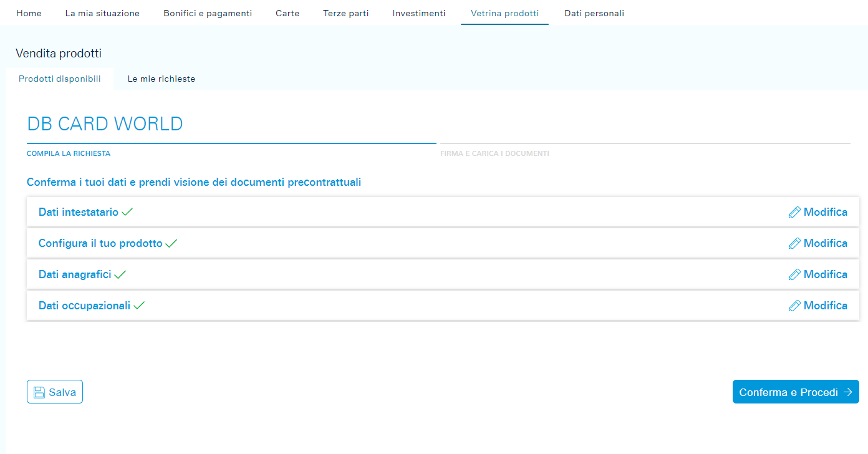Click green checkmark next to Dati intestatario
This screenshot has height=454, width=868.
coord(127,212)
